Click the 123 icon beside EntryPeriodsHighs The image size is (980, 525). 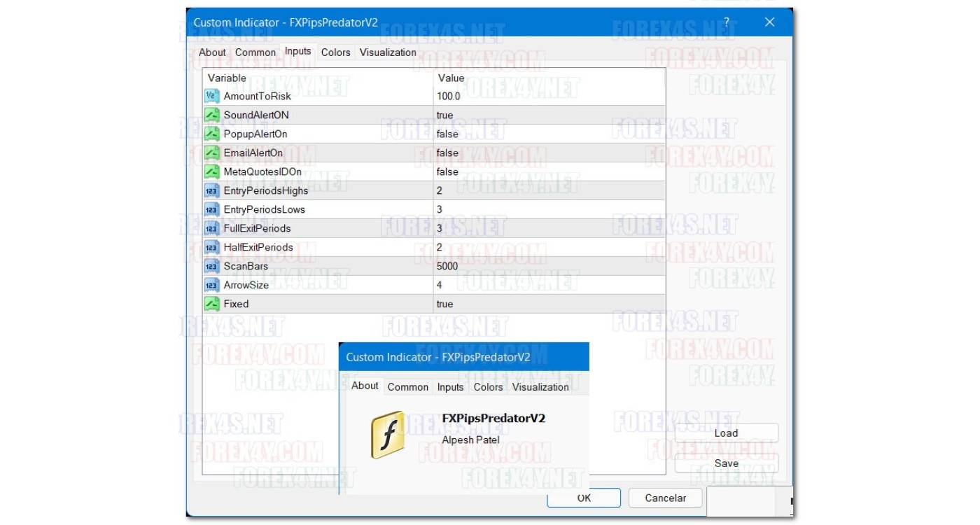pyautogui.click(x=212, y=190)
